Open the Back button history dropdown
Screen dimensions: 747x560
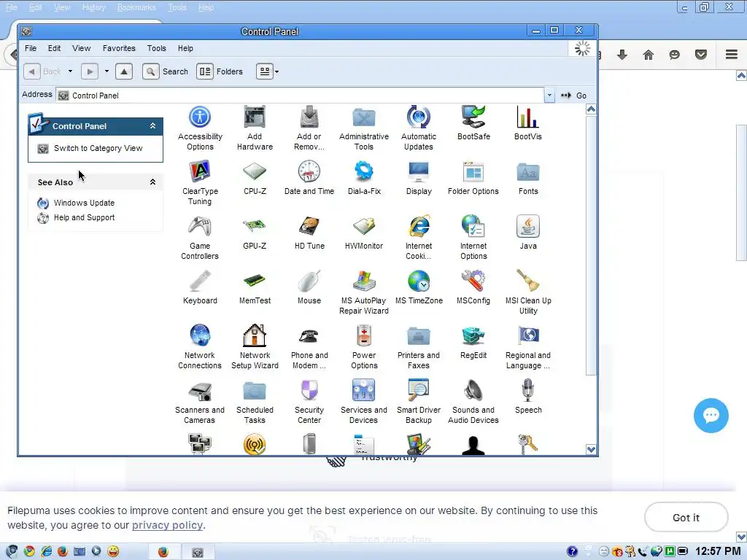(x=70, y=71)
